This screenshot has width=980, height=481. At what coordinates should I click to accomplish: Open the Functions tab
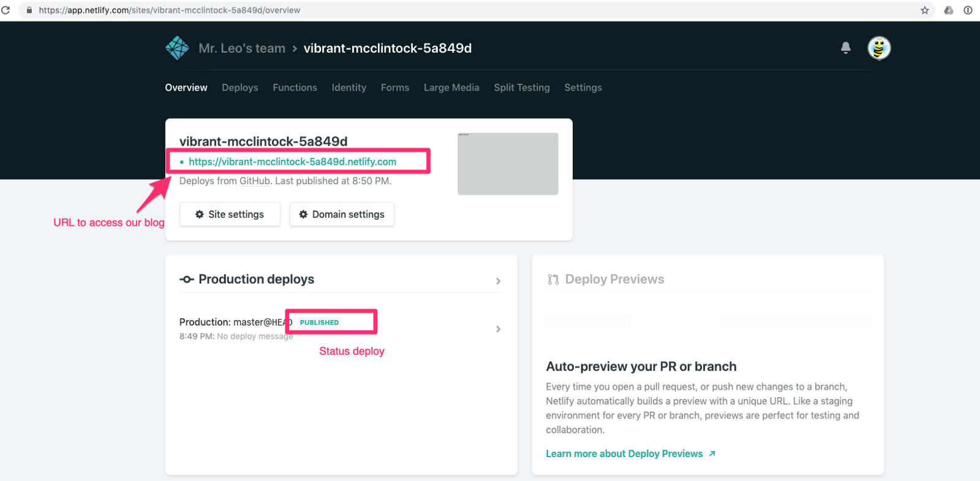tap(295, 88)
